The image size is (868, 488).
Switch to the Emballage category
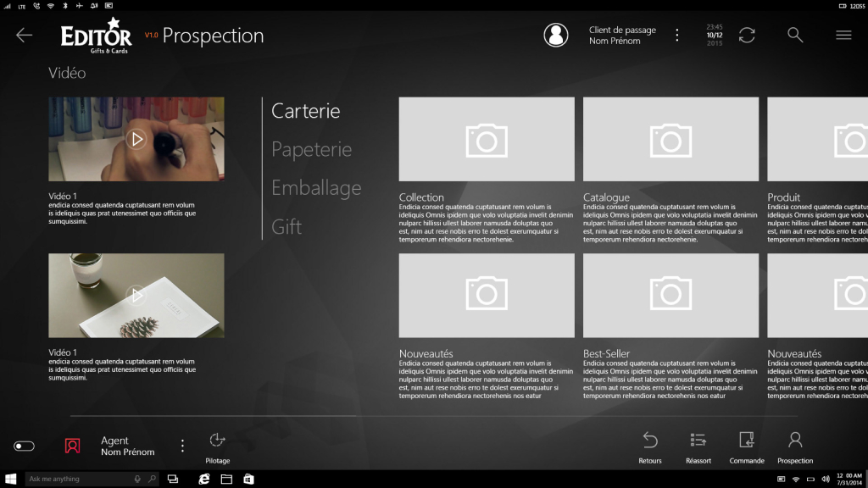[x=316, y=188]
